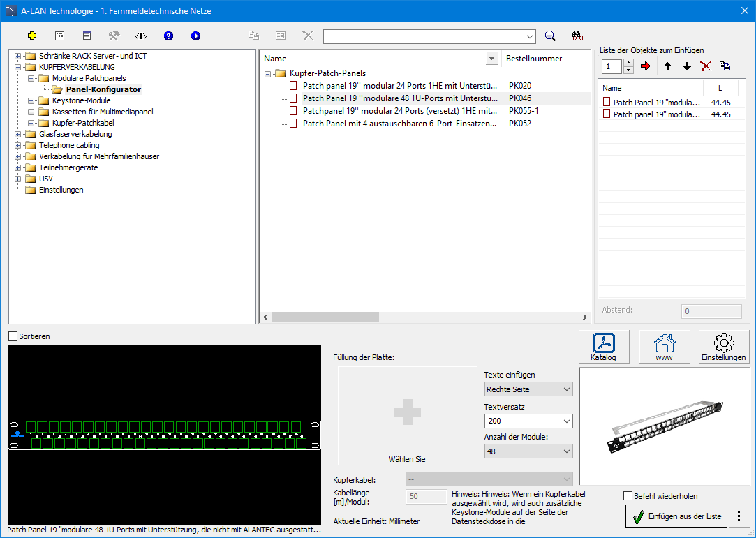Click the magnifier search icon

point(550,36)
